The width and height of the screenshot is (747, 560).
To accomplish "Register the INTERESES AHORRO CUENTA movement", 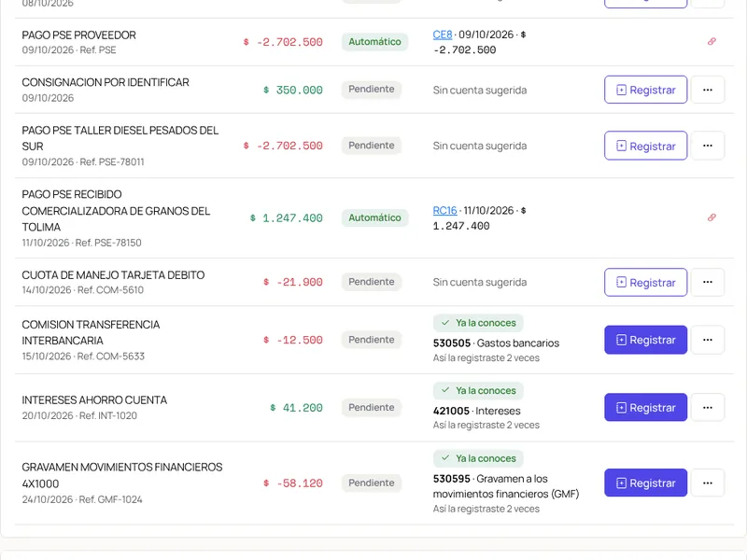I will (x=645, y=408).
